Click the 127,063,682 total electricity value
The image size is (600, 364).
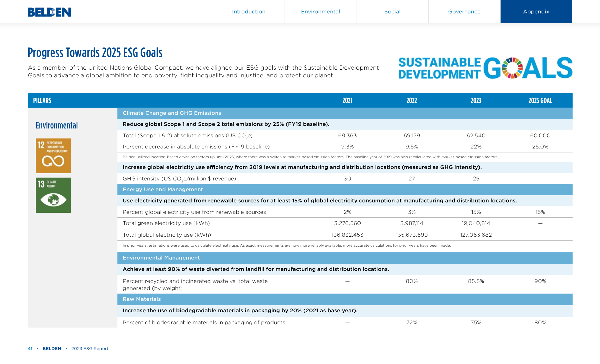476,235
